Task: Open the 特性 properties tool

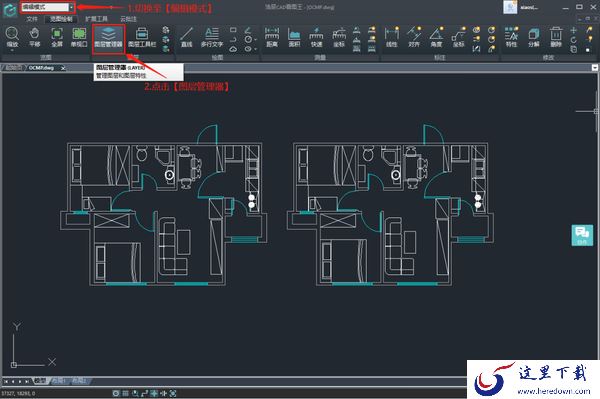Action: pos(511,37)
